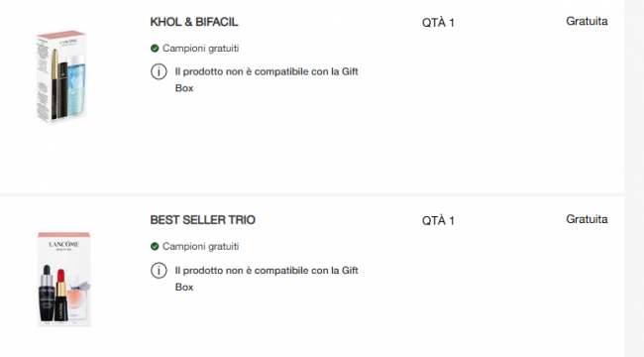The image size is (644, 357).
Task: Click Gratuita price of BEST SELLER TRIO
Action: tap(587, 219)
